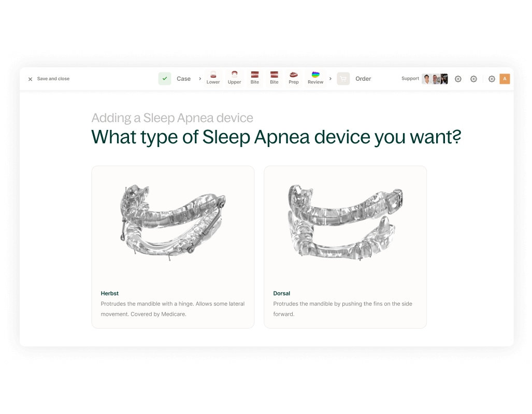Open the orange A user avatar menu

(x=505, y=79)
